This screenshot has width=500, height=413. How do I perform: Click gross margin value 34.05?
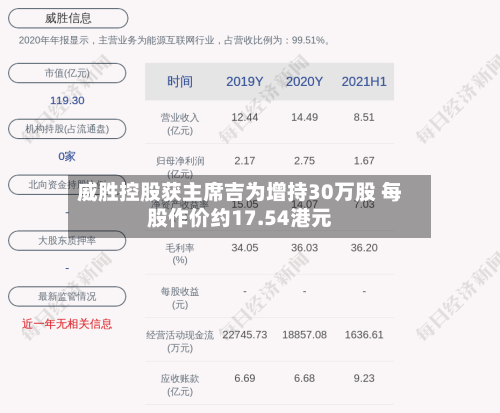(245, 248)
